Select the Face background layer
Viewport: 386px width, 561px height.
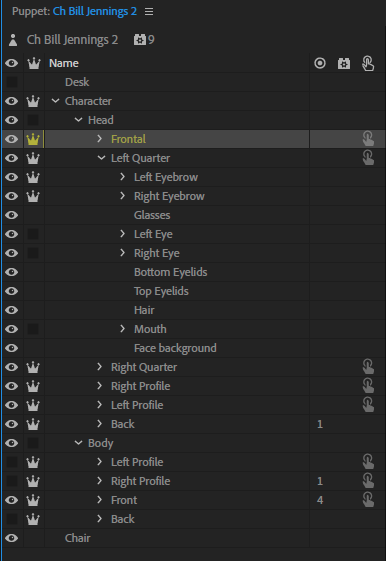point(175,348)
